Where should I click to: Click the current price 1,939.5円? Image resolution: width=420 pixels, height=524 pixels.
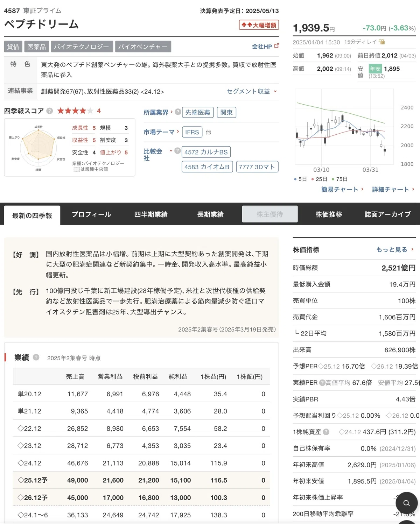314,28
